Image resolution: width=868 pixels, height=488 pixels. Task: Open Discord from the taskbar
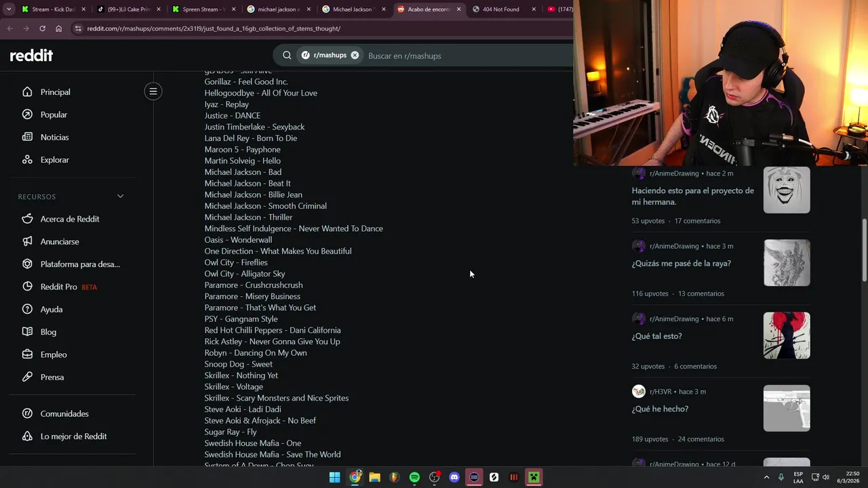pyautogui.click(x=454, y=477)
